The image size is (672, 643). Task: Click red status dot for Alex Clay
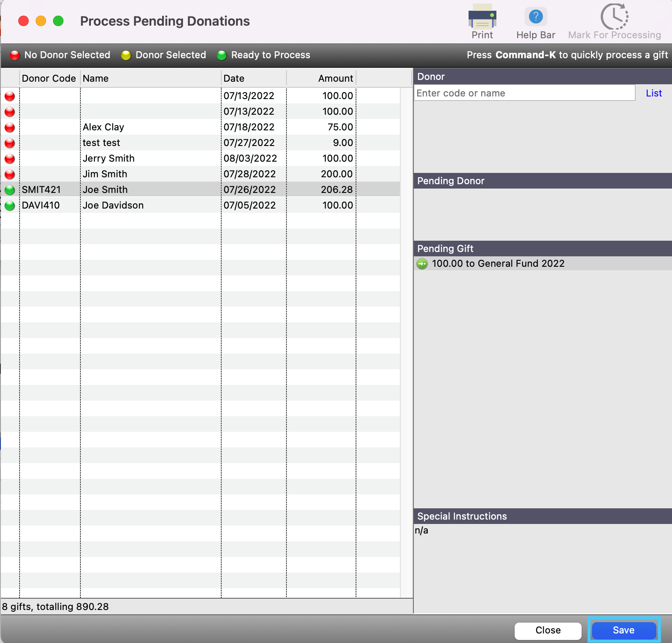coord(10,127)
